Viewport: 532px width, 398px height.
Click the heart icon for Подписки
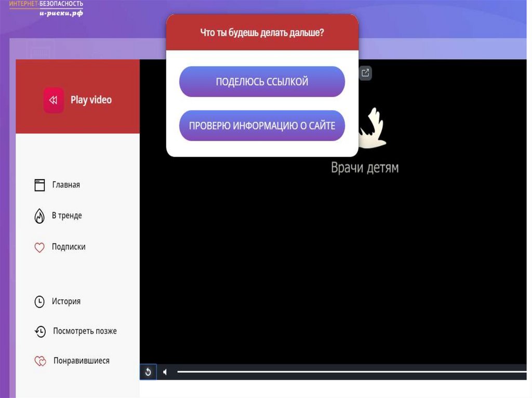pos(39,247)
